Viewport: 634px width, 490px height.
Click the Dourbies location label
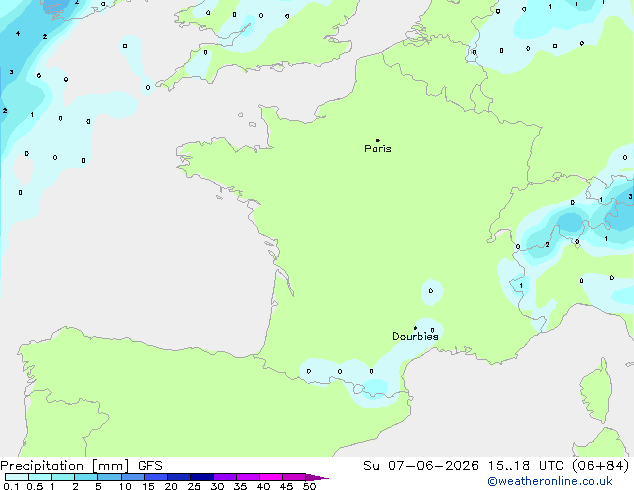point(415,336)
